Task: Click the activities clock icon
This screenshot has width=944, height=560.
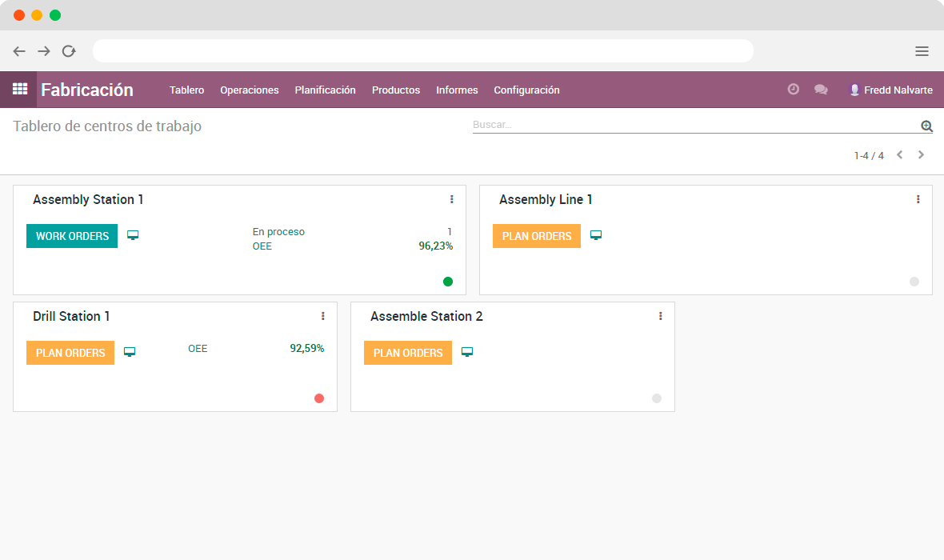Action: (x=793, y=90)
